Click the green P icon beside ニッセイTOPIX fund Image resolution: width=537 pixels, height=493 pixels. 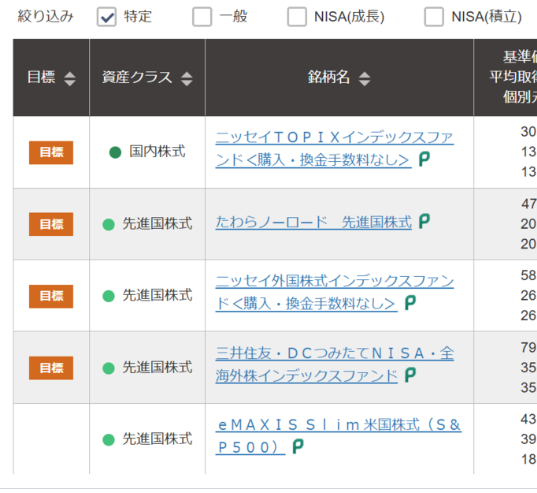tap(424, 160)
